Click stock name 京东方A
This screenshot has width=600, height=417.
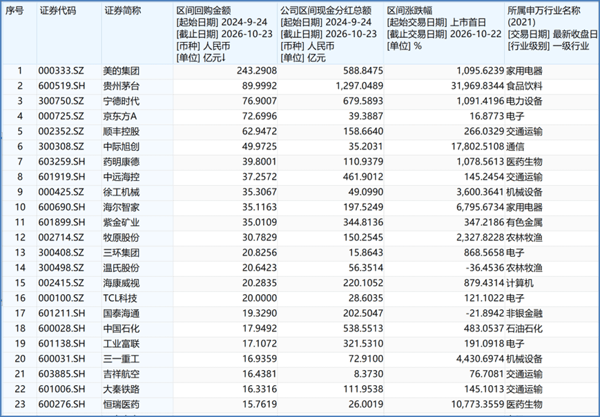click(120, 116)
